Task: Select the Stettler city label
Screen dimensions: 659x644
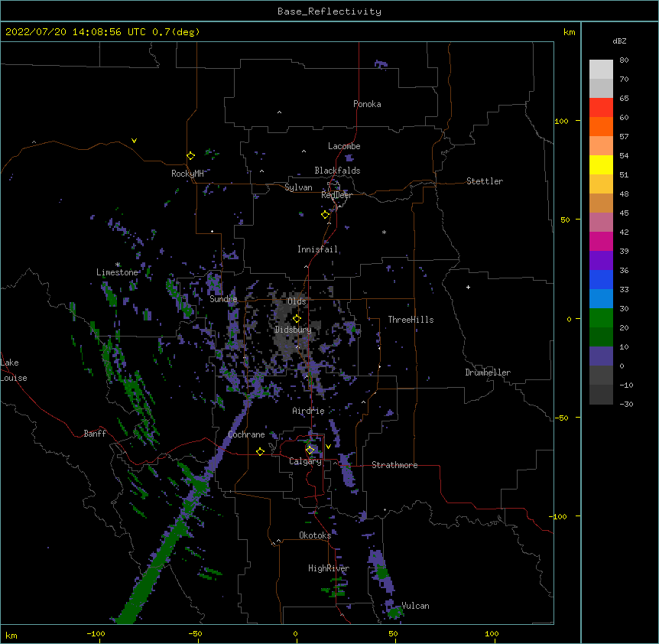Action: click(x=485, y=181)
